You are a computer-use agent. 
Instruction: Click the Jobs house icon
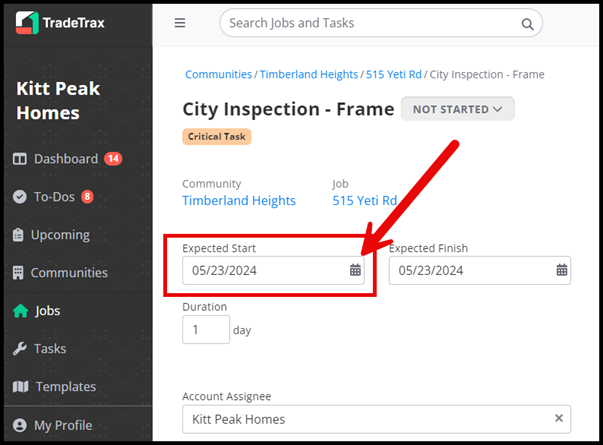click(20, 311)
